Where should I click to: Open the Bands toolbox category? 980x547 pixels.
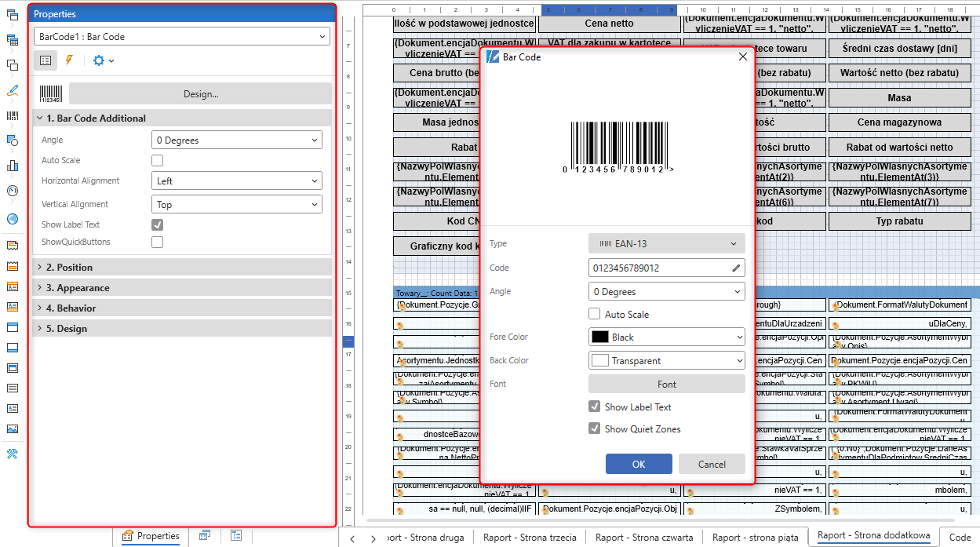13,15
